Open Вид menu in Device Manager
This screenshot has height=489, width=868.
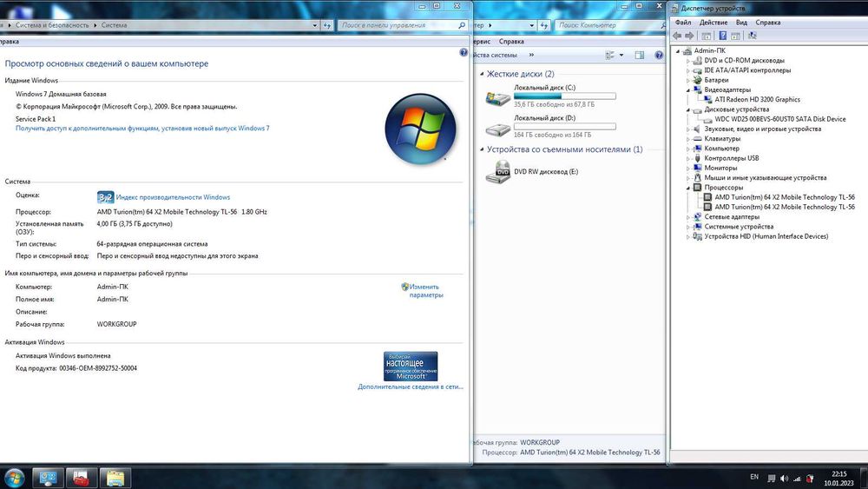(x=741, y=23)
